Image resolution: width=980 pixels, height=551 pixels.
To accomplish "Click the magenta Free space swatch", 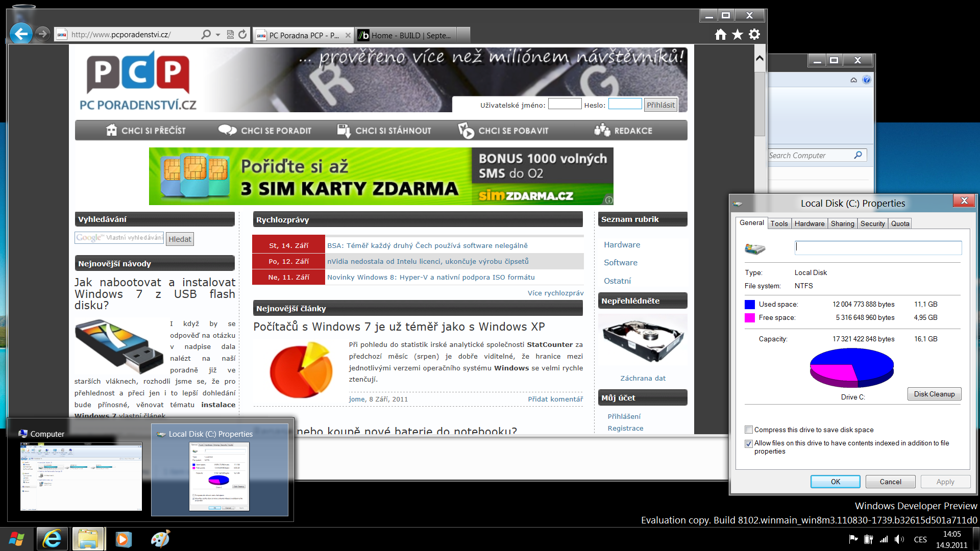I will 749,318.
